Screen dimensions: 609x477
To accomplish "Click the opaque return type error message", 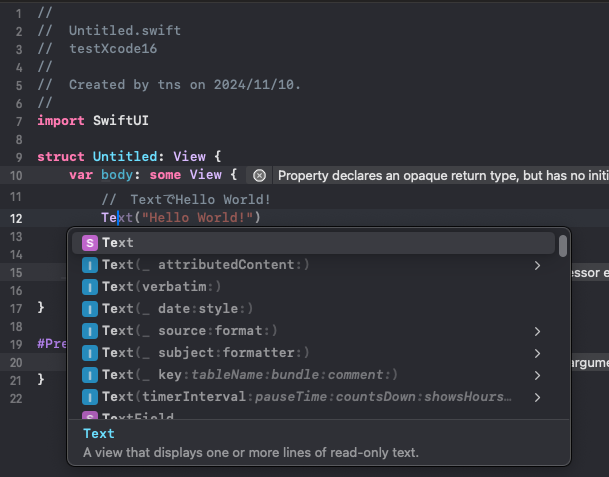I will pos(440,175).
